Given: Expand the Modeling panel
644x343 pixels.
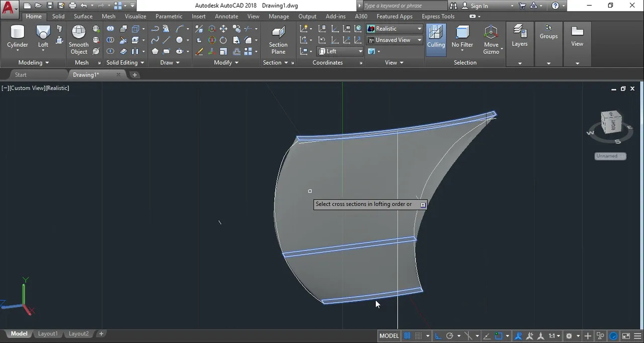Looking at the screenshot, I should (x=34, y=62).
